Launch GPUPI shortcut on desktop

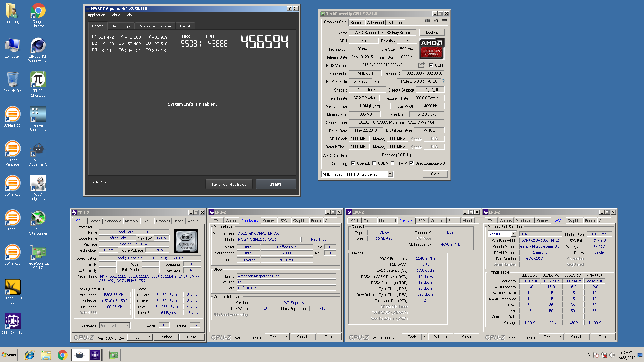click(38, 84)
